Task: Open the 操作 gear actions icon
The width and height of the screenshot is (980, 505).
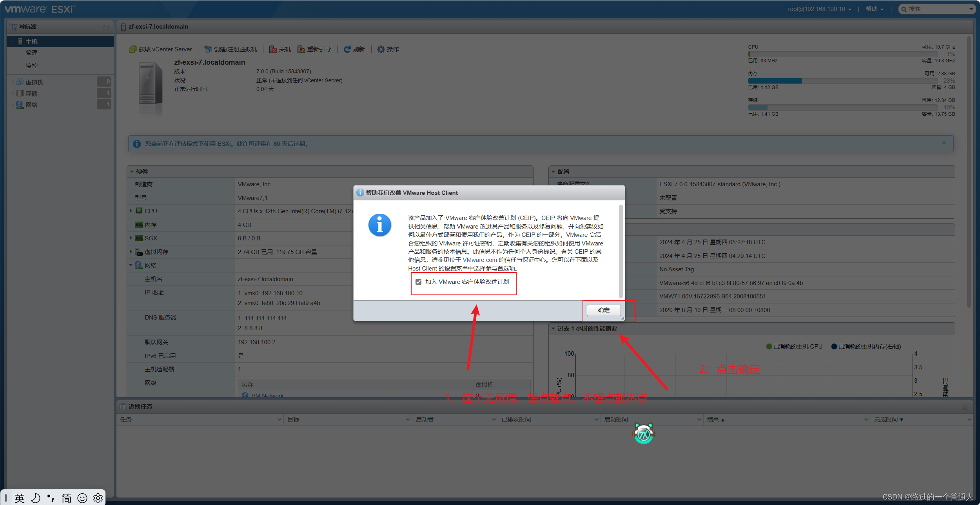Action: pyautogui.click(x=381, y=49)
